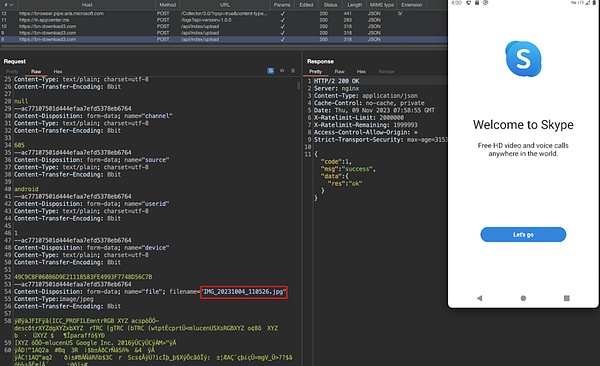Tap the Android recent apps square

coord(567,298)
